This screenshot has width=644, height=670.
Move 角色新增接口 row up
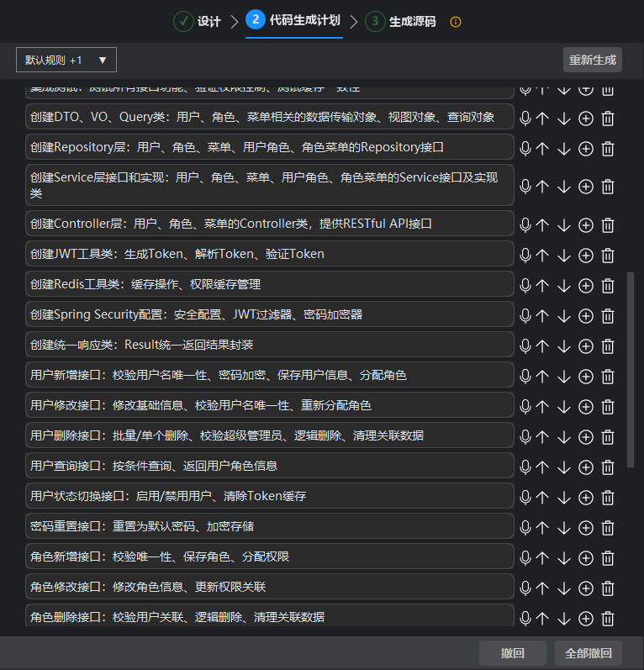coord(543,558)
